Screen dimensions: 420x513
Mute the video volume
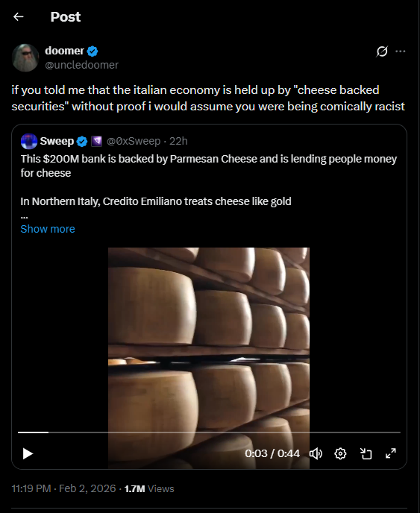coord(316,454)
